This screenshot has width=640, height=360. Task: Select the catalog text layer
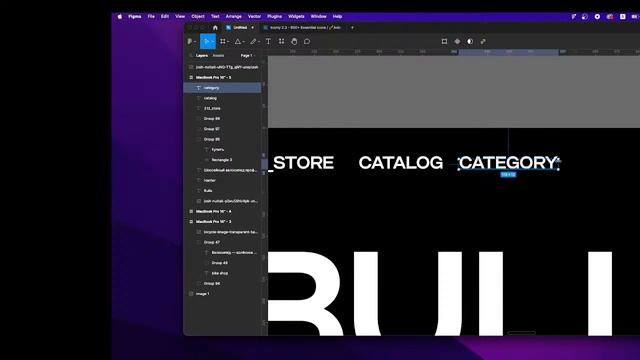coord(222,98)
